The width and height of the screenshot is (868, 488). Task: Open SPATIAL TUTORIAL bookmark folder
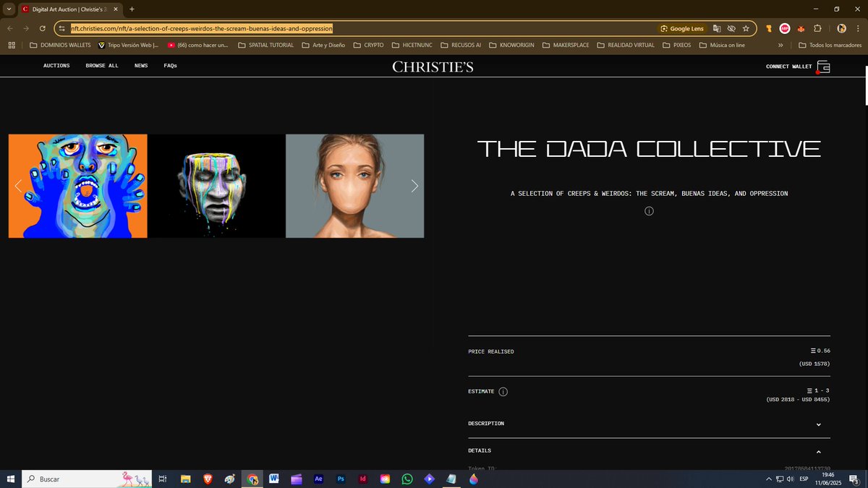point(265,45)
